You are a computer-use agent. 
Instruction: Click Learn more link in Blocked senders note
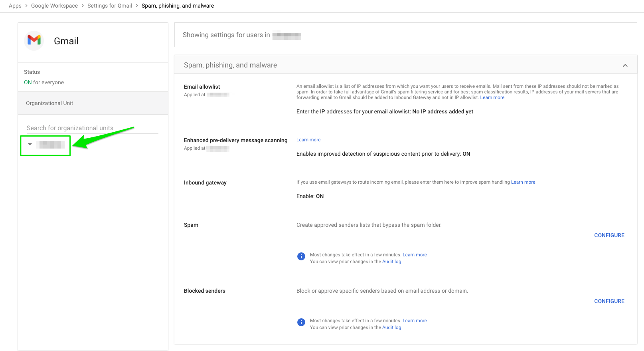[x=415, y=321]
